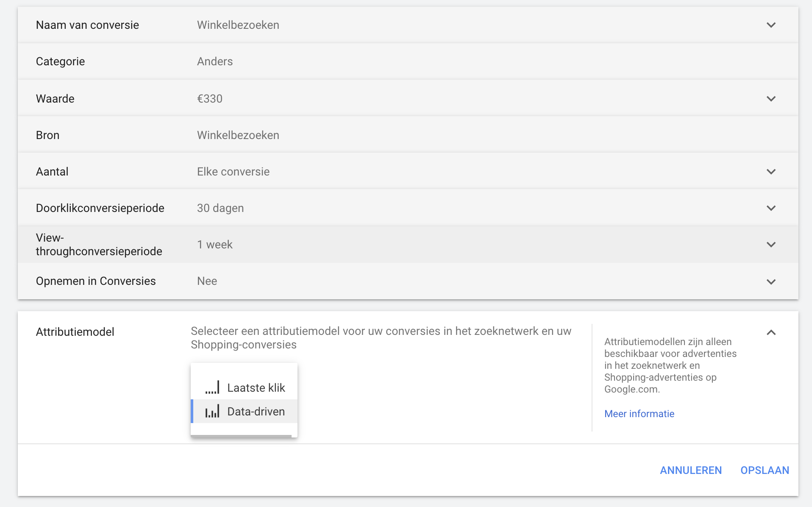Screen dimensions: 812x507
Task: Expand the Doorklikconversieperiode chevron
Action: (771, 208)
